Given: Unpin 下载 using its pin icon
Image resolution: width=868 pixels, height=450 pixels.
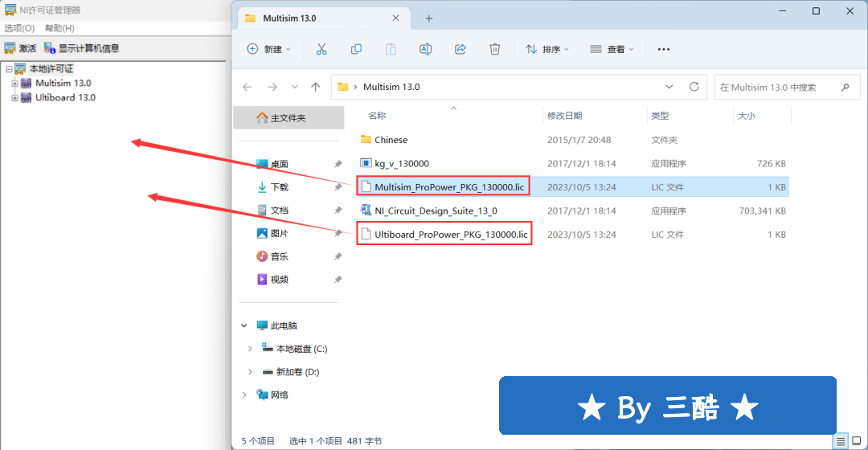Looking at the screenshot, I should coord(338,187).
